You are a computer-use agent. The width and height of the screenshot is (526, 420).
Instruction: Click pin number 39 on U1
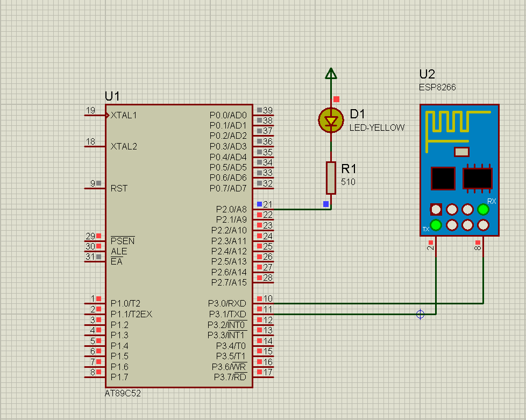268,110
